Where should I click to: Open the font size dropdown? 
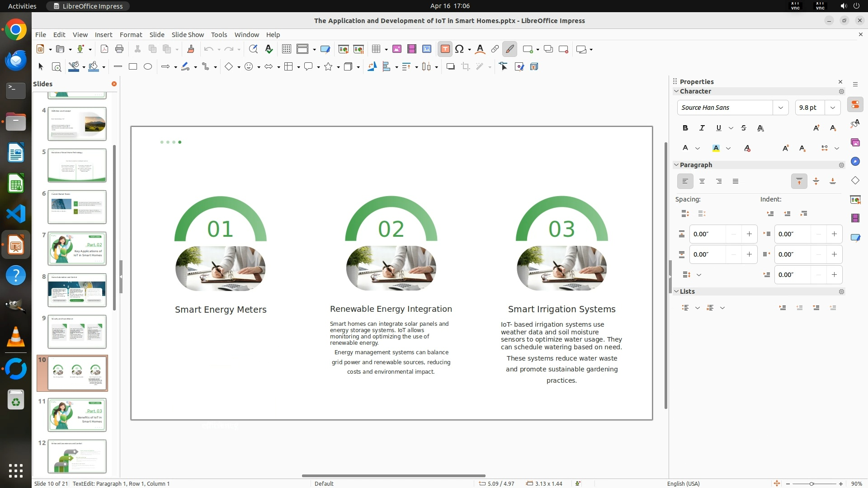pyautogui.click(x=833, y=108)
